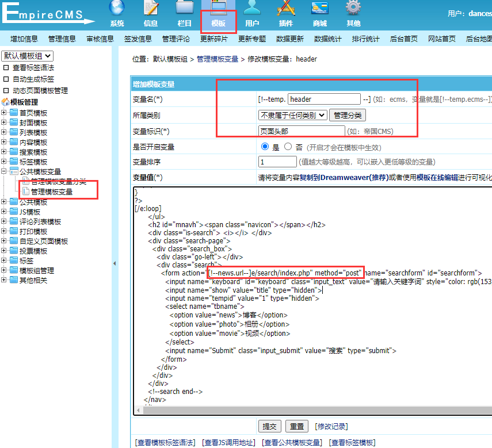492x448 pixels.
Task: Expand the 首页模板 tree node
Action: pos(4,113)
